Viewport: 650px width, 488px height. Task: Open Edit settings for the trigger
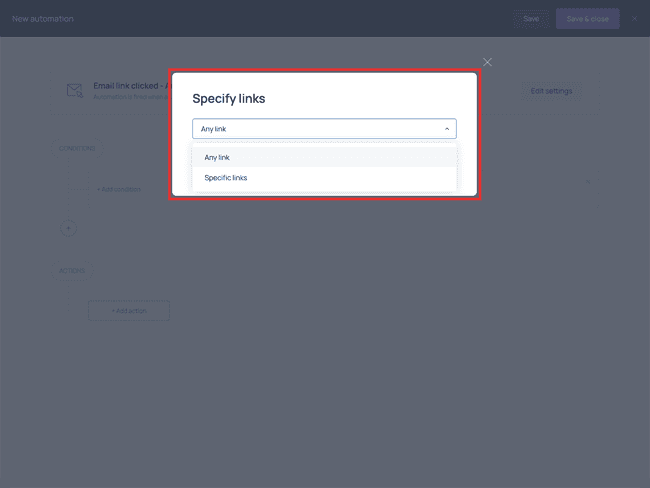(x=551, y=91)
